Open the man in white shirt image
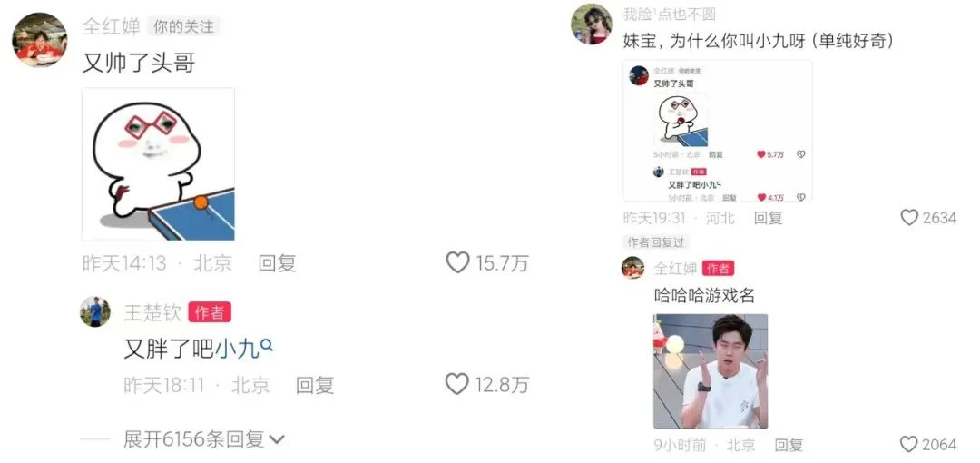Viewport: 980px width, 463px height. coord(710,371)
